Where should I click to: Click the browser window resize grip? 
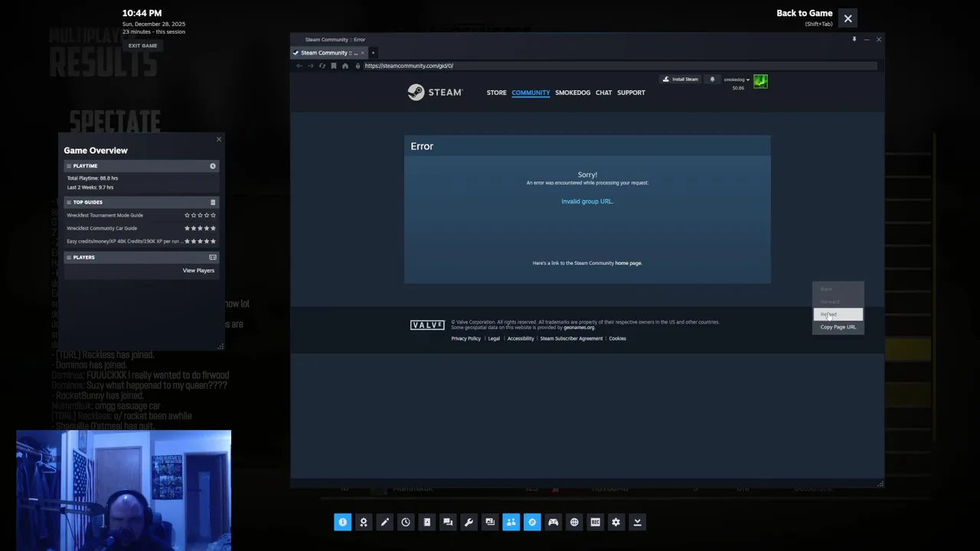[880, 484]
